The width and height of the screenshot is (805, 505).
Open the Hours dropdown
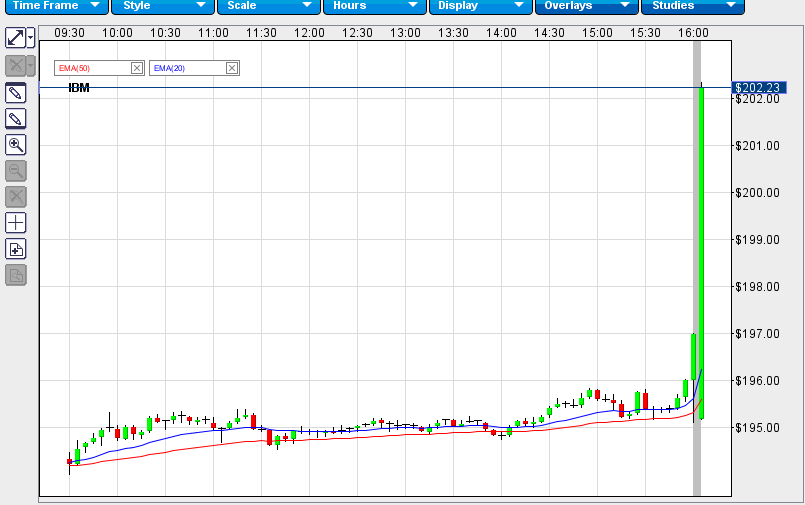click(375, 6)
